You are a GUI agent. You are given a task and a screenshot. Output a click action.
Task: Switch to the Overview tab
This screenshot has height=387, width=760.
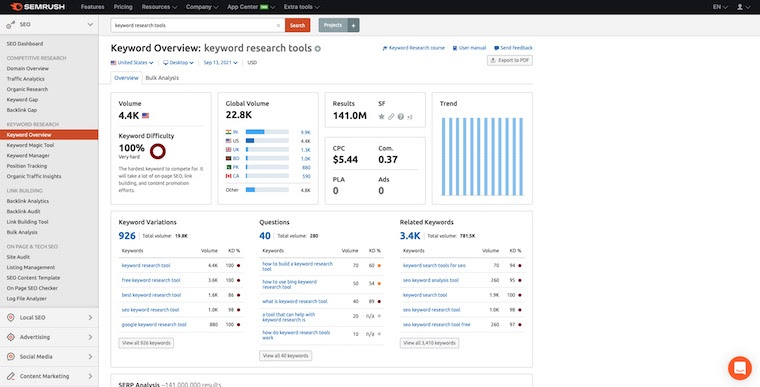(x=126, y=78)
